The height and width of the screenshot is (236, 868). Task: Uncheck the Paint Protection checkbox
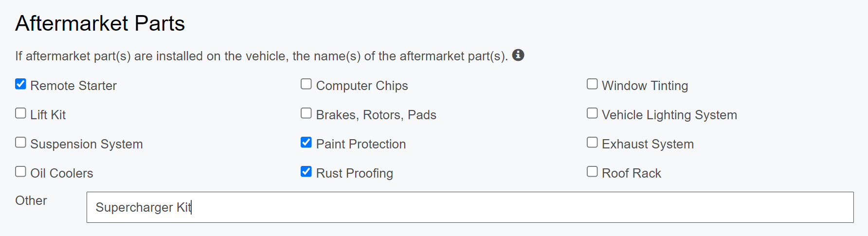(x=306, y=143)
